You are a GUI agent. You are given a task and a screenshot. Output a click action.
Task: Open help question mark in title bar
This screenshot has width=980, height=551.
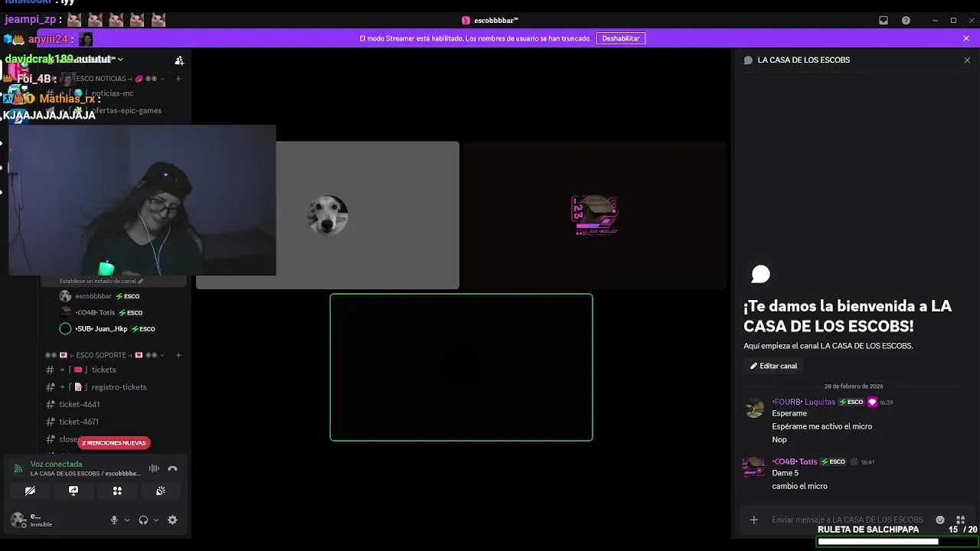pos(906,21)
